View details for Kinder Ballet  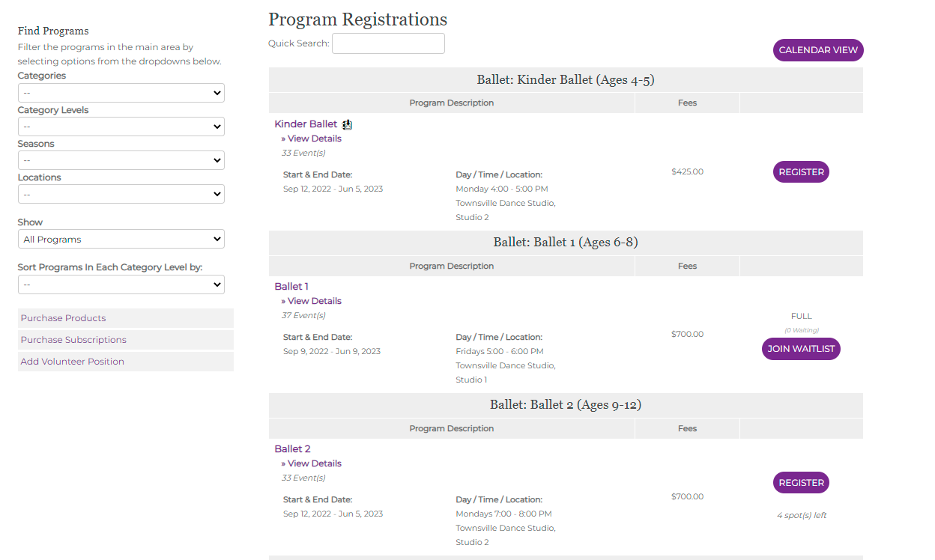314,139
